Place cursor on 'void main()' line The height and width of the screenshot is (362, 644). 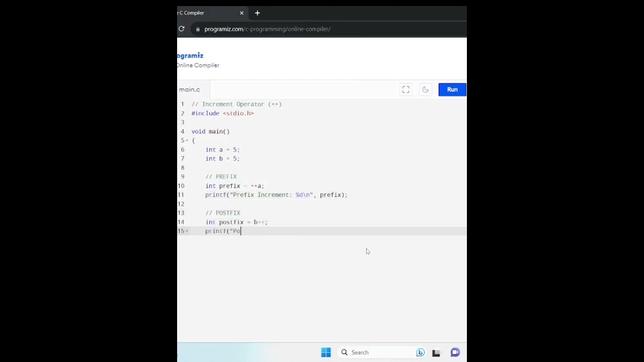[210, 131]
